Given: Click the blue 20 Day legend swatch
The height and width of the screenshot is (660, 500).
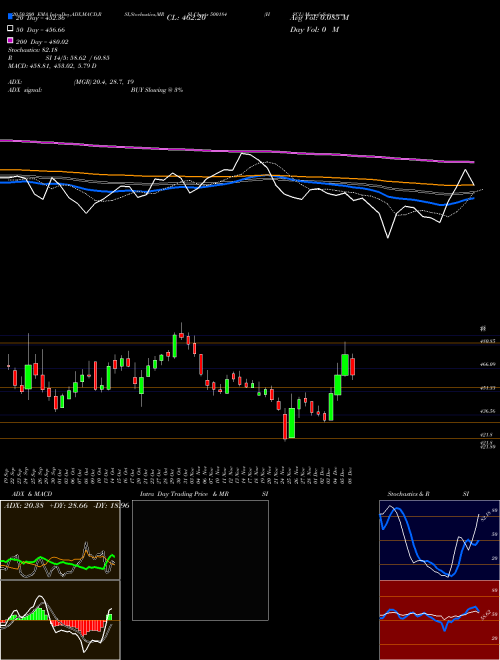Looking at the screenshot, I should tap(10, 16).
